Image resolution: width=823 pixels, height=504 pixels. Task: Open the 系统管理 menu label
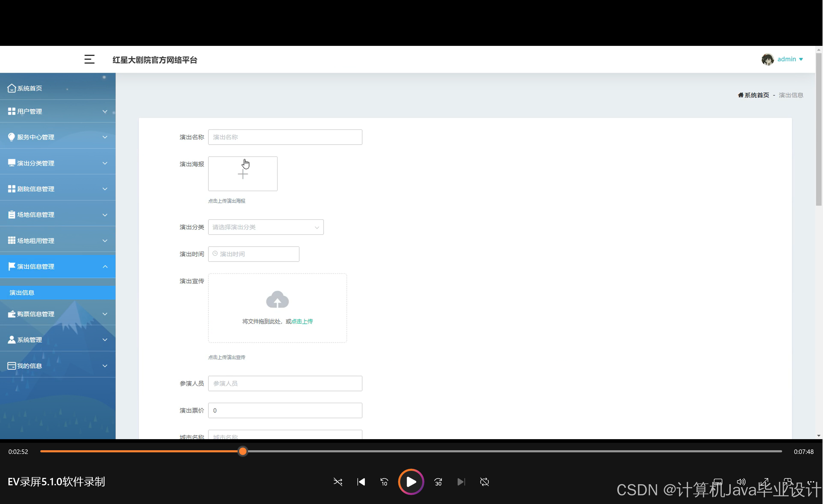point(30,340)
